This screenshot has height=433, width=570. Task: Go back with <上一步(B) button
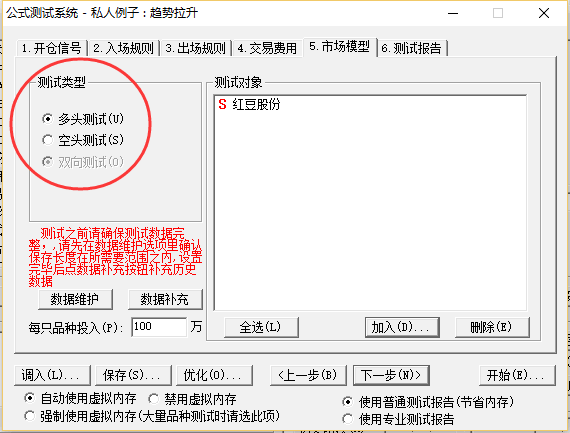(308, 375)
